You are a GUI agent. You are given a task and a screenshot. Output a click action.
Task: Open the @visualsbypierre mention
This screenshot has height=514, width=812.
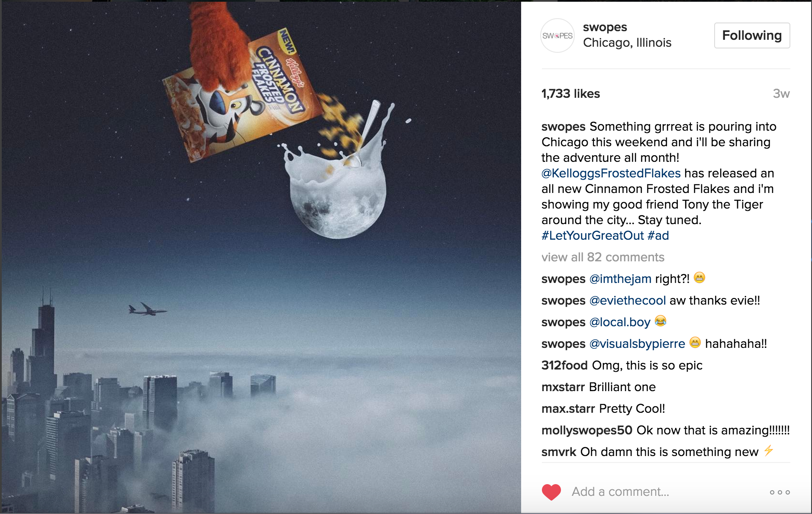coord(637,344)
